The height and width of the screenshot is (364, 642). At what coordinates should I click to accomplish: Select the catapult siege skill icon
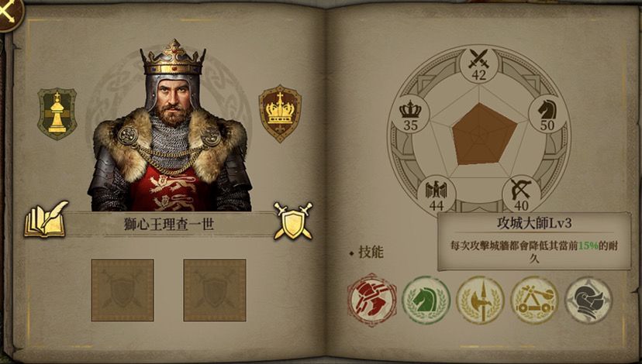[x=534, y=300]
